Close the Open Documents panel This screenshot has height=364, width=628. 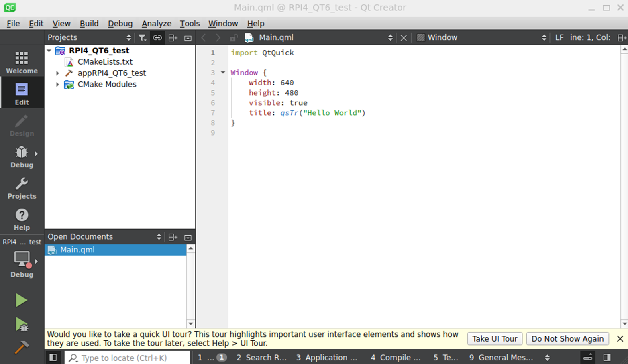coord(188,237)
